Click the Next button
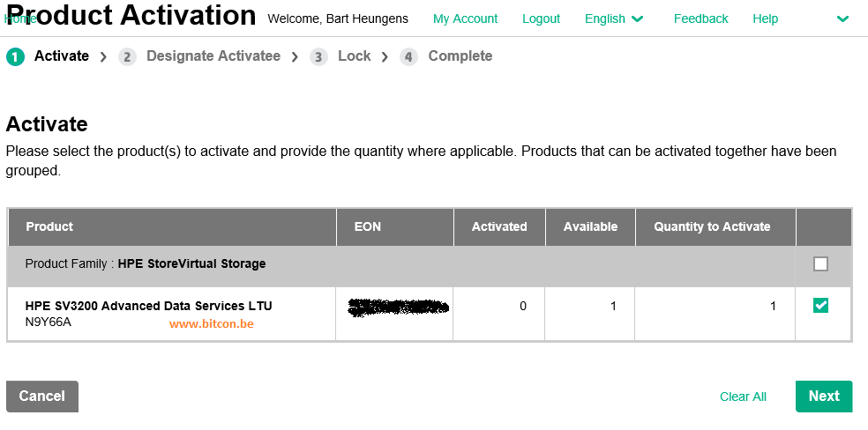Screen dimensions: 868x430 coord(824,397)
